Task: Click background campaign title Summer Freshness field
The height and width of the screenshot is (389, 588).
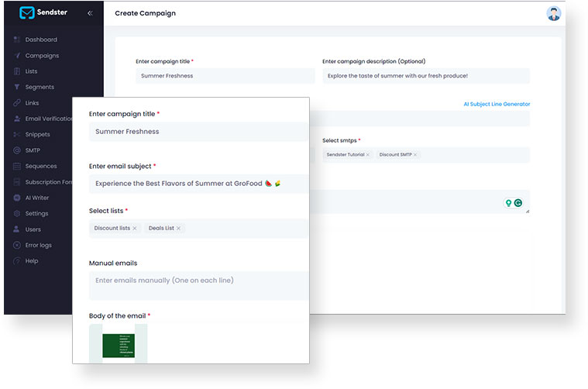Action: [x=225, y=76]
